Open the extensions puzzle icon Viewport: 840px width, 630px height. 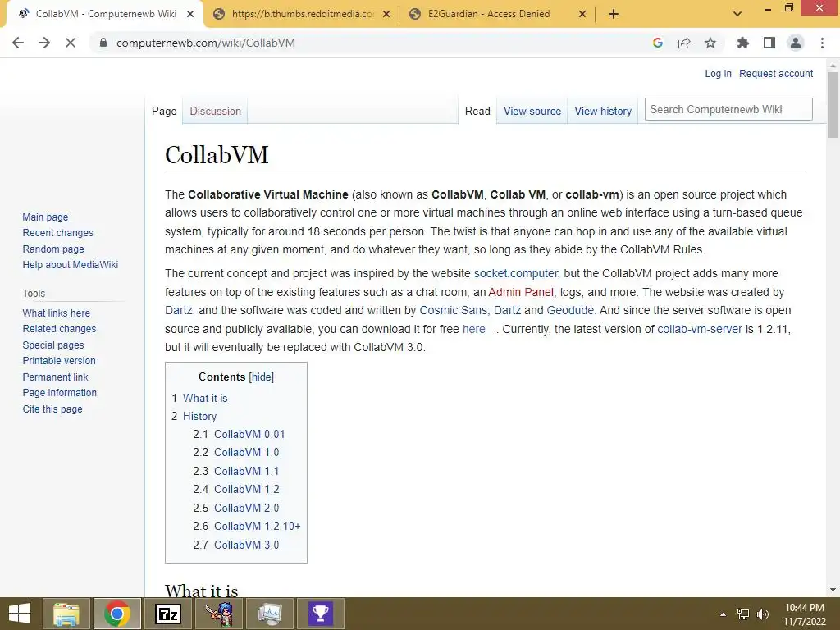tap(743, 43)
